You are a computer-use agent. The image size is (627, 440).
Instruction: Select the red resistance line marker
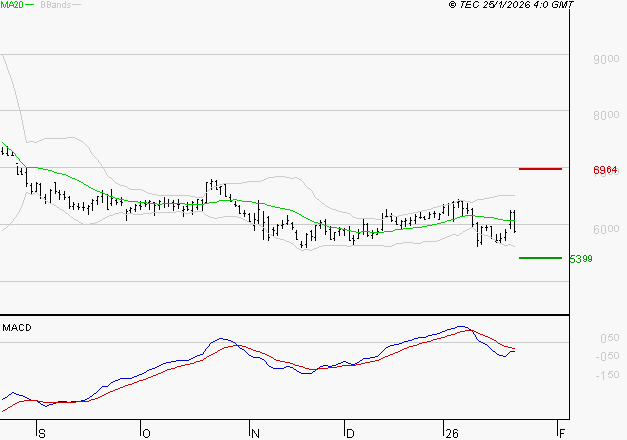coord(540,169)
